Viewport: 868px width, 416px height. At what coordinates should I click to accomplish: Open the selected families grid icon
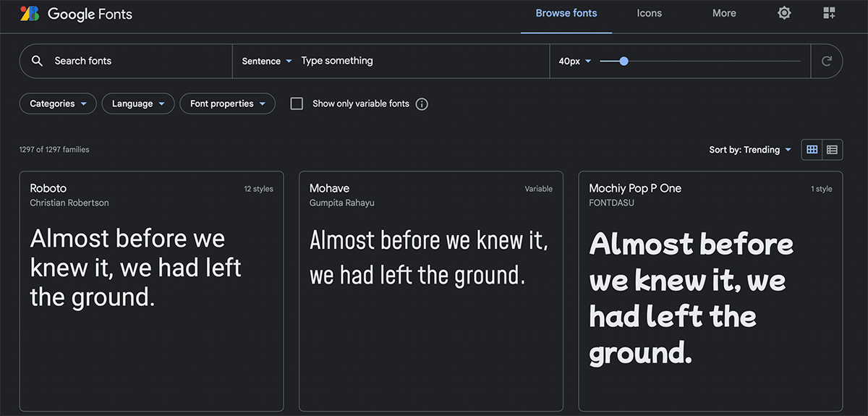click(x=829, y=13)
